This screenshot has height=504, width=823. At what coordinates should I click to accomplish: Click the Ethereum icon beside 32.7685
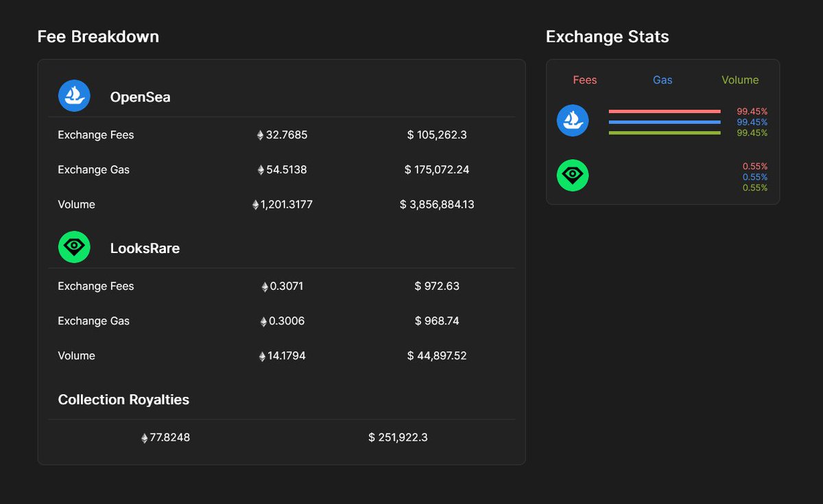[x=260, y=136]
